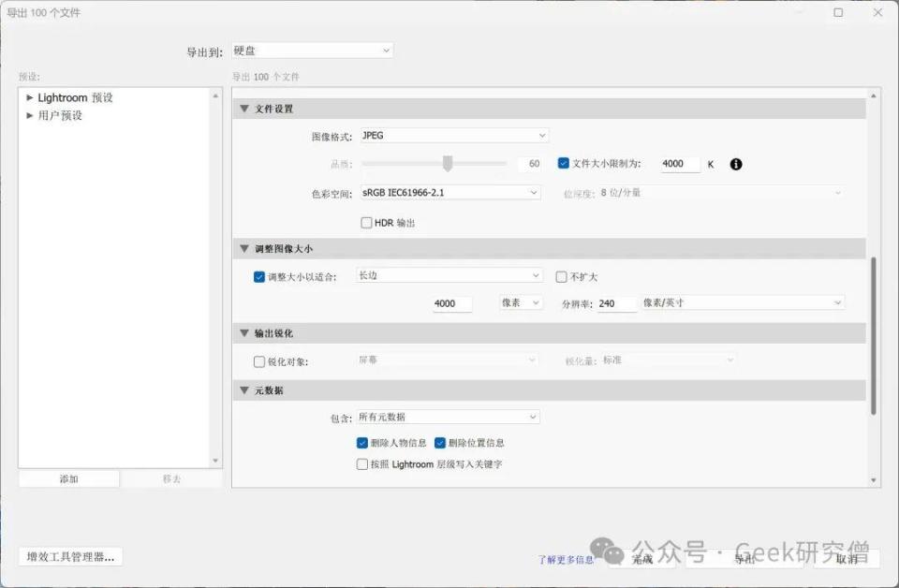Click the 添加 preset button
The width and height of the screenshot is (899, 588).
(x=68, y=479)
